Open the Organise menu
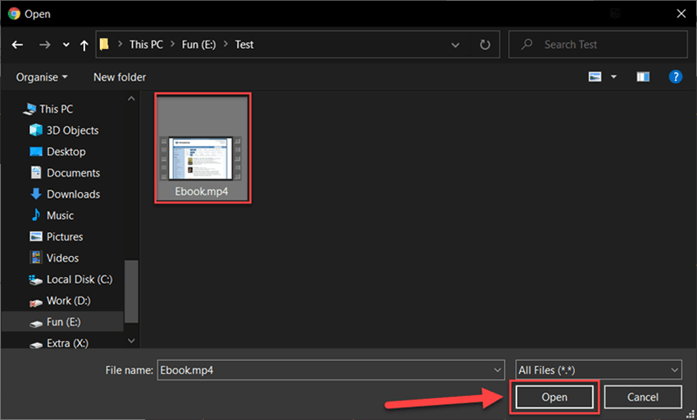 point(43,77)
